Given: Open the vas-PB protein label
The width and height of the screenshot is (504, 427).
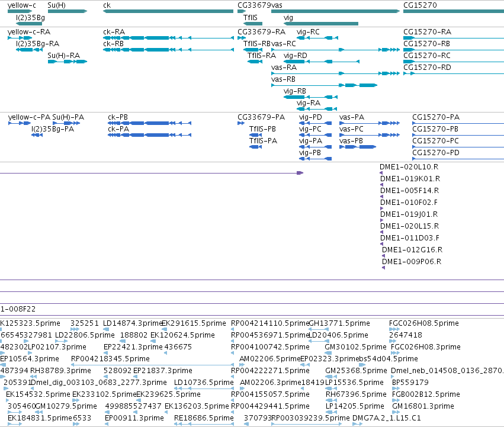Looking at the screenshot, I should click(x=351, y=141).
